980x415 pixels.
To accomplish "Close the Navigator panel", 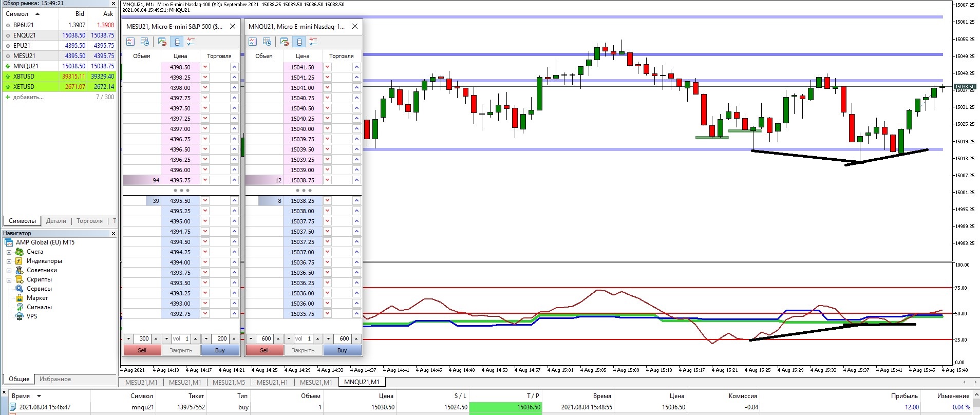I will (x=114, y=233).
